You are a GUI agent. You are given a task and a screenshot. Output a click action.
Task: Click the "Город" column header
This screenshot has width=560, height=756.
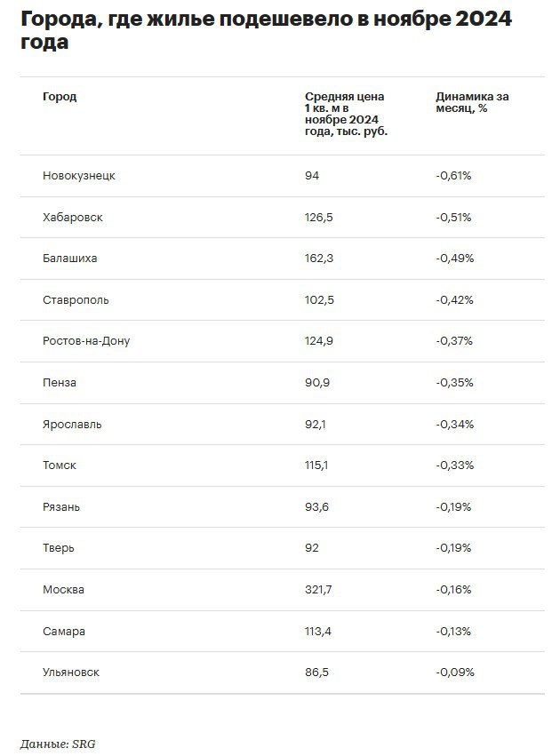click(x=60, y=97)
